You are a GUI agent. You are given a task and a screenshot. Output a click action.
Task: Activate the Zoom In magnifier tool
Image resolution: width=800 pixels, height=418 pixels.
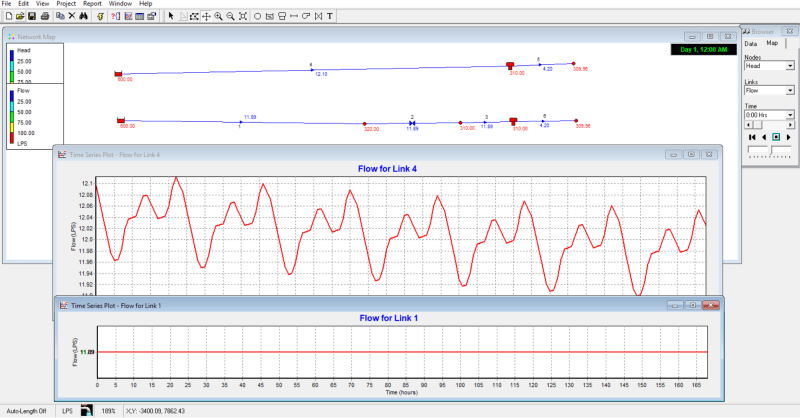point(218,16)
